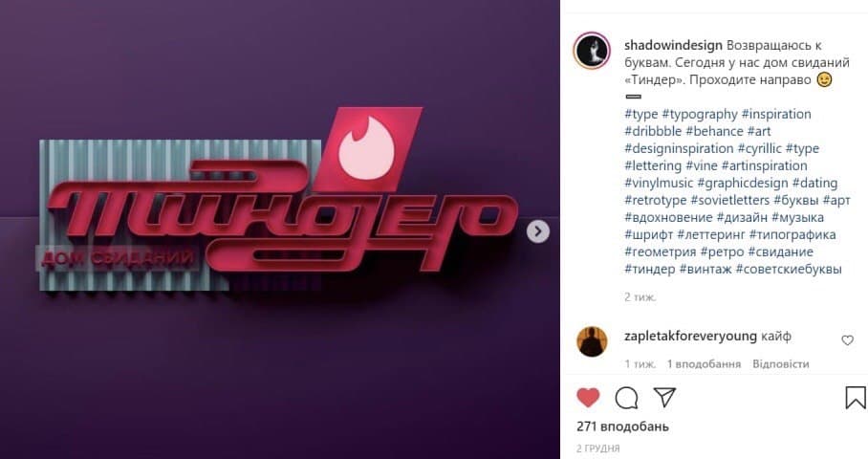Show comment's 1 вподобання likes

pos(704,363)
